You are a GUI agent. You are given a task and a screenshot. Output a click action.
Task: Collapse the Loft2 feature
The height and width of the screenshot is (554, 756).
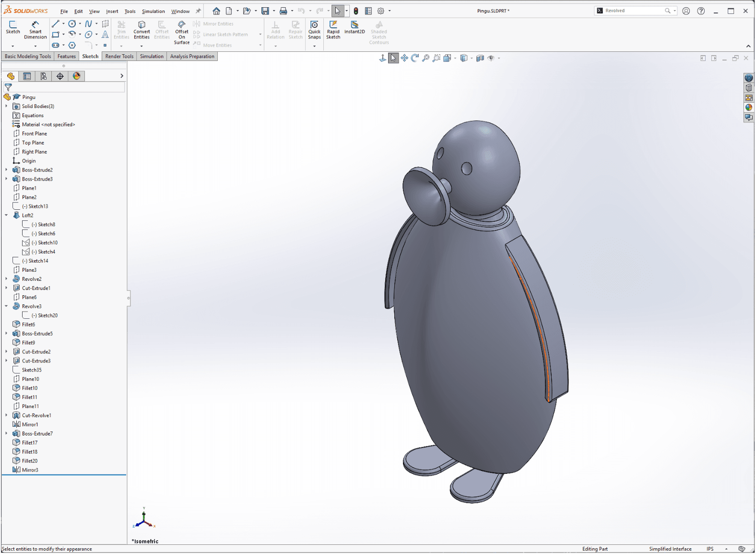(x=6, y=215)
